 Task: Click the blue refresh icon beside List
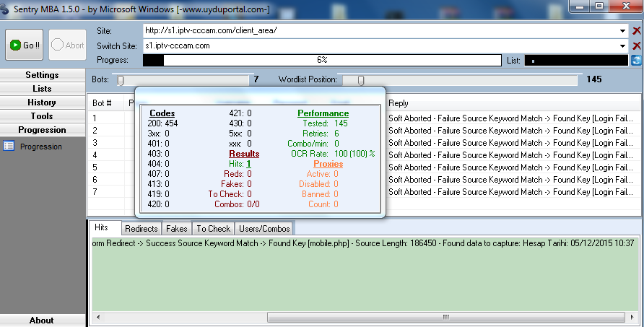click(636, 60)
